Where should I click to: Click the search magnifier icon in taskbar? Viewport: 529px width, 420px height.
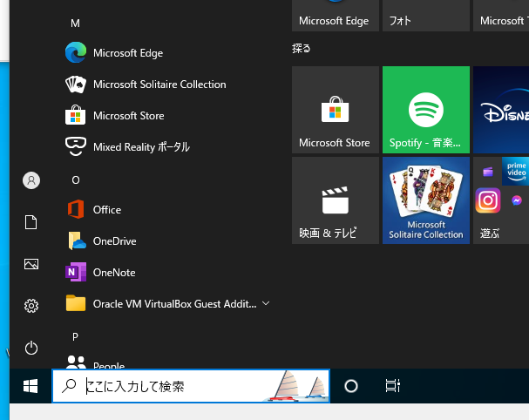pyautogui.click(x=69, y=386)
